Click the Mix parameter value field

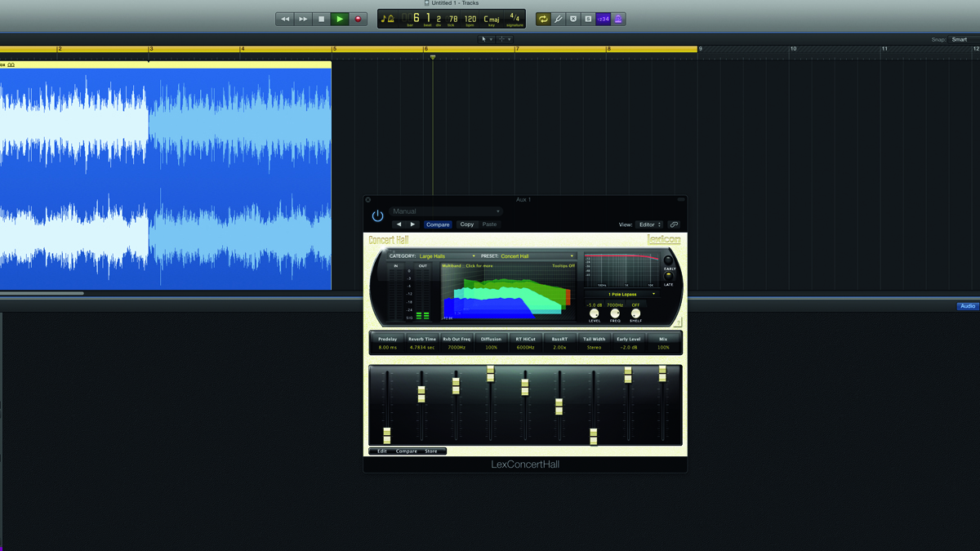(x=662, y=348)
